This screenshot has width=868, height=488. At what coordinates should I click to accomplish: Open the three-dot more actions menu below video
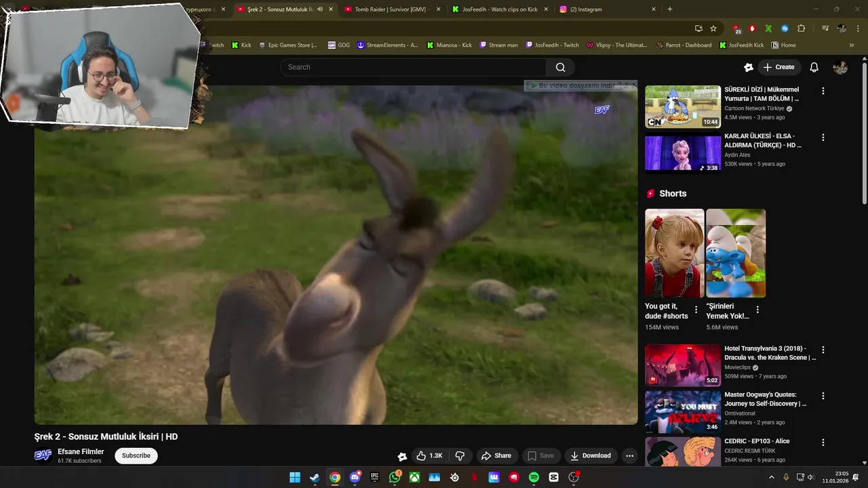(x=629, y=455)
